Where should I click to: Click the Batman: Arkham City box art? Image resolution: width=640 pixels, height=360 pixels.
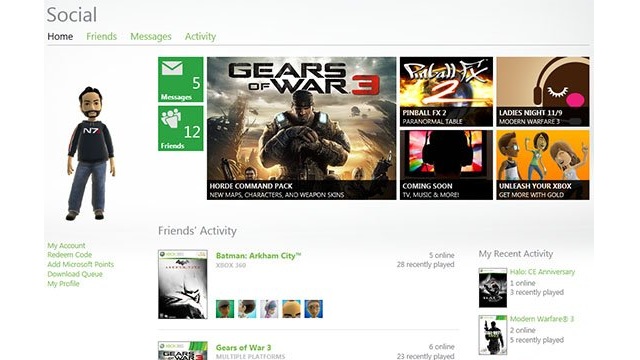click(x=182, y=284)
